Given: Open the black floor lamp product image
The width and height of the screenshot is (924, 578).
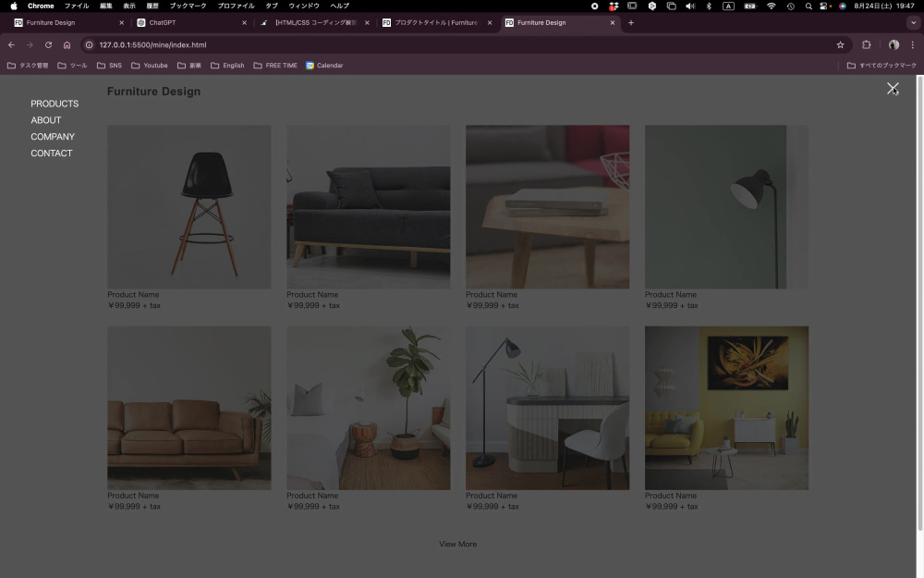Looking at the screenshot, I should click(x=726, y=207).
